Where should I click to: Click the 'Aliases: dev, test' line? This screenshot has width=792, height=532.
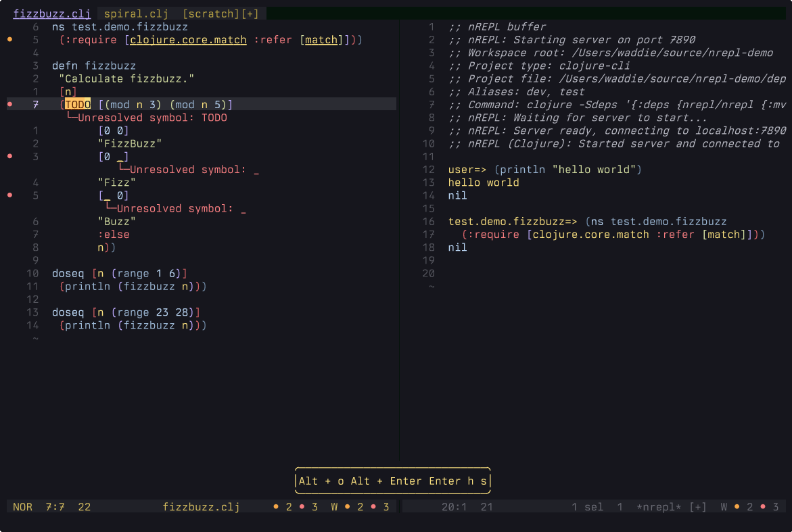(x=516, y=92)
